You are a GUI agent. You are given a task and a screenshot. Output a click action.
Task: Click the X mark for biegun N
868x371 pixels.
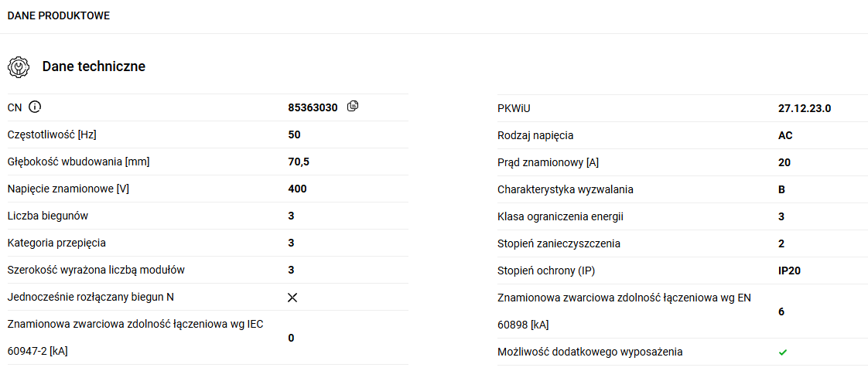292,298
